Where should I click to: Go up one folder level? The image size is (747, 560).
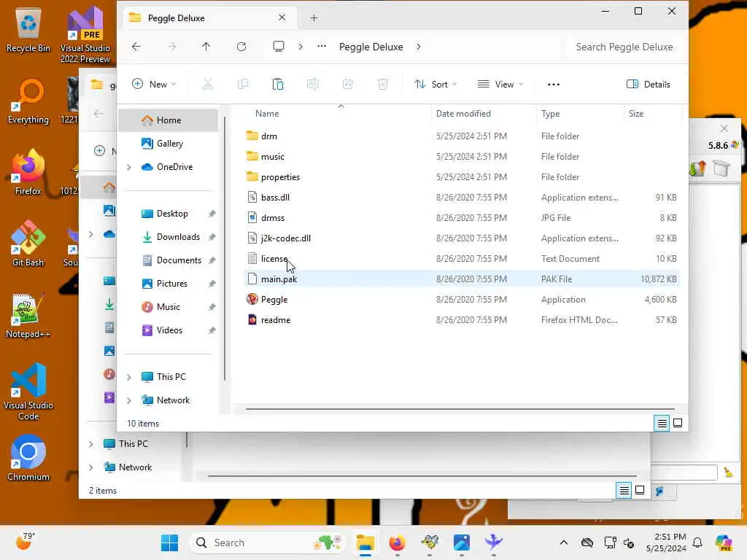(206, 47)
